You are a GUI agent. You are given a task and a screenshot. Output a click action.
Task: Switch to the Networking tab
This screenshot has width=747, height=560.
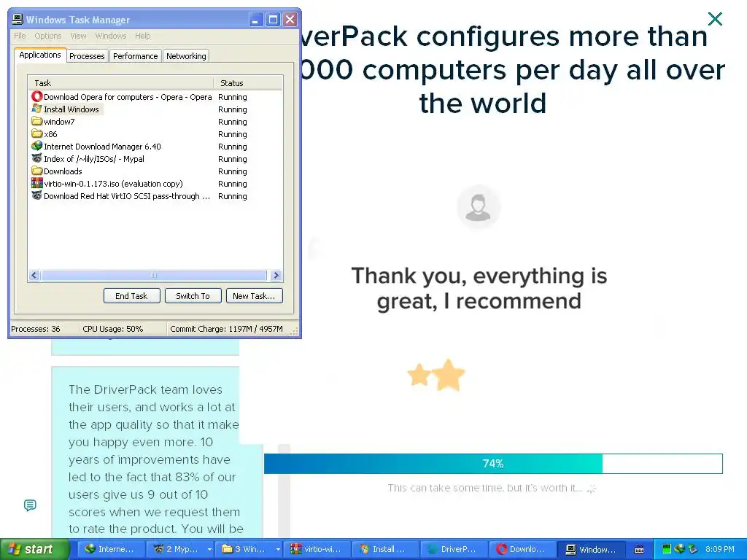186,56
